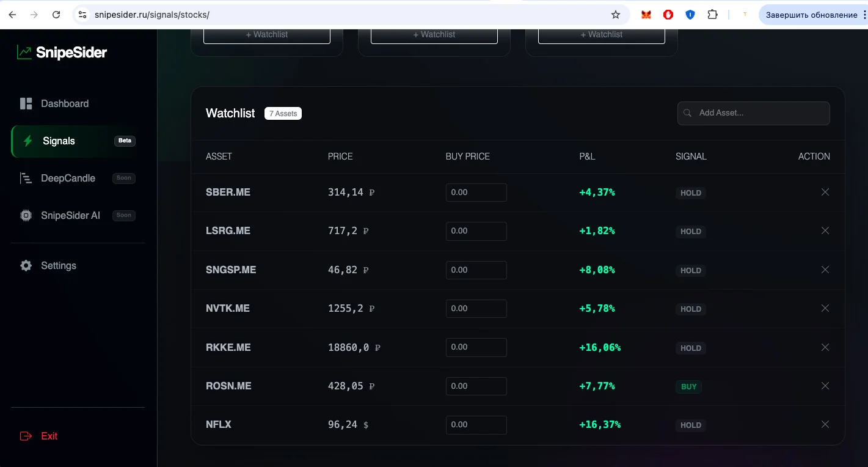Viewport: 868px width, 467px height.
Task: Click the 314,14 ₽ price
Action: point(351,192)
